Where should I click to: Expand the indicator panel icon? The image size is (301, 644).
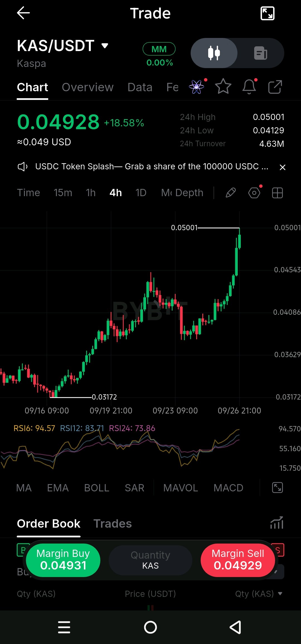[x=277, y=488]
